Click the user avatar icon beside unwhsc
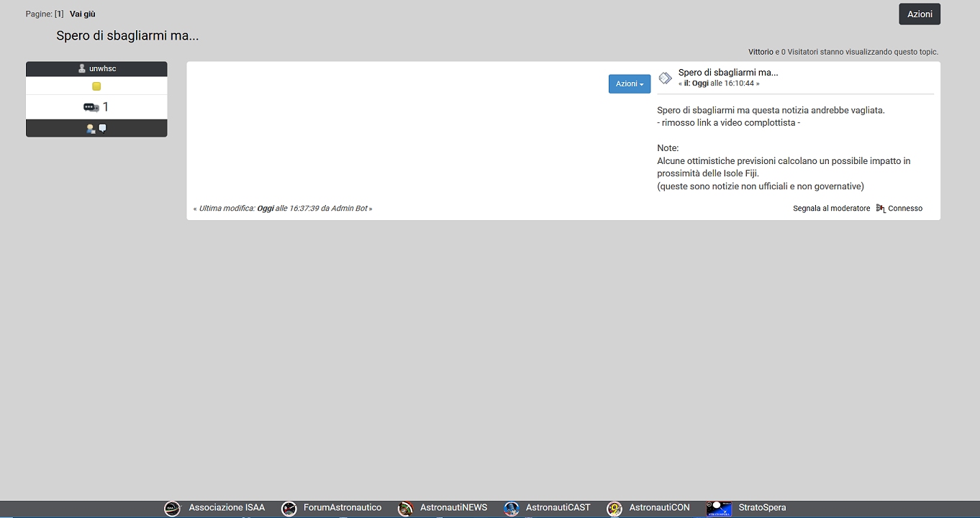The width and height of the screenshot is (980, 518). (x=82, y=68)
